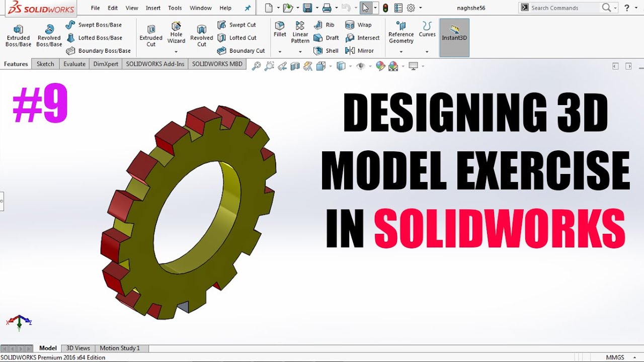Screen dimensions: 644x362
Task: Click the MMGS unit system status
Action: (x=615, y=357)
